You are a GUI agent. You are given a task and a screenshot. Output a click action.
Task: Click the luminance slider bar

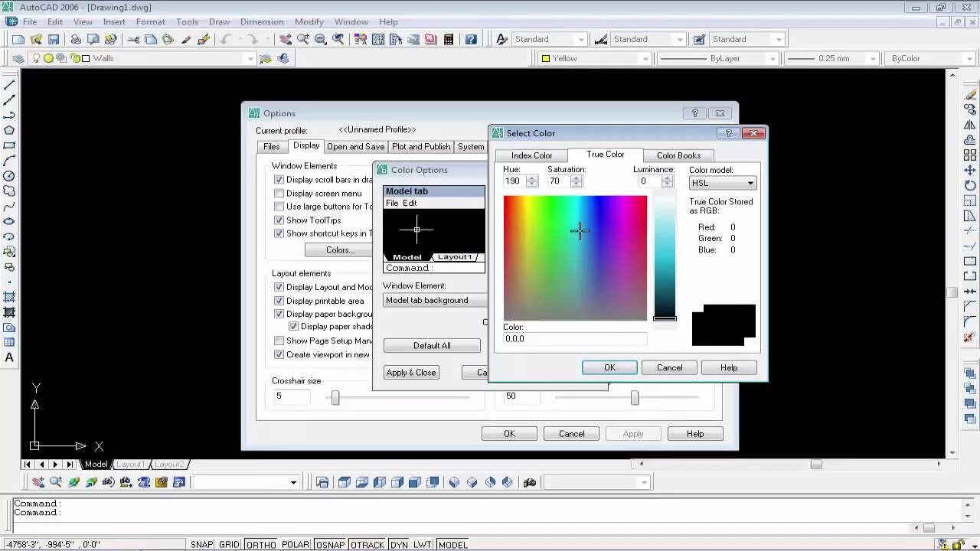[x=665, y=258]
